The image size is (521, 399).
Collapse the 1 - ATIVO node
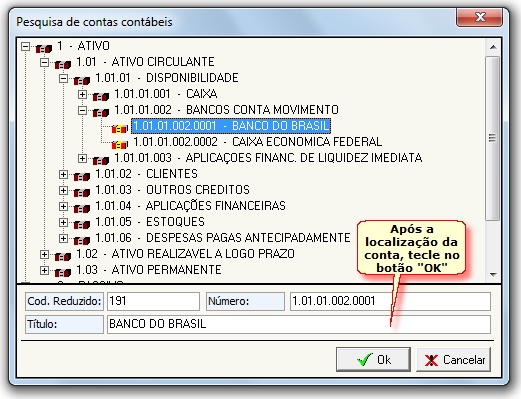point(25,46)
